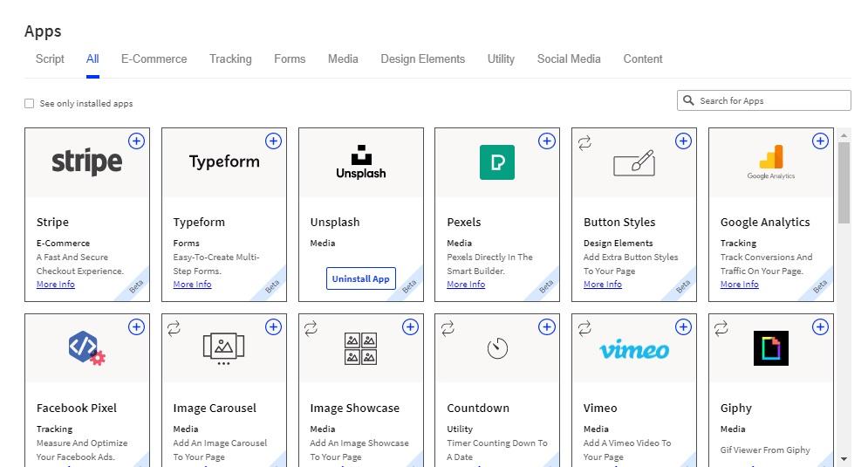Click the plus icon on Pexels card
868x467 pixels.
546,141
